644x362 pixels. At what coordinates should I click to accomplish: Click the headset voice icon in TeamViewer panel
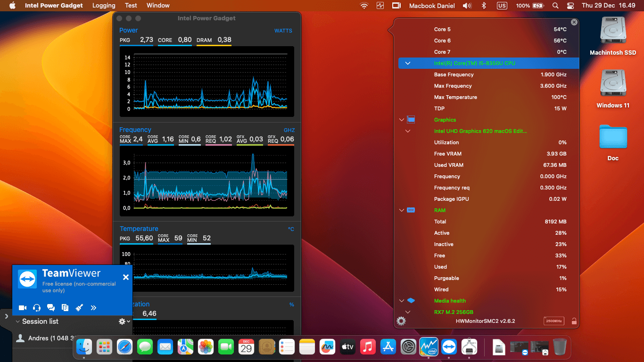tap(36, 307)
